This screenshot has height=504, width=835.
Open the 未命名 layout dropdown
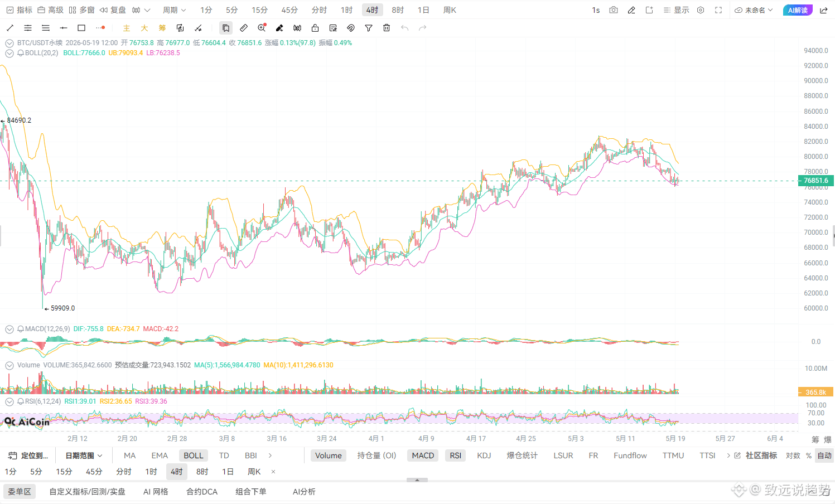754,10
